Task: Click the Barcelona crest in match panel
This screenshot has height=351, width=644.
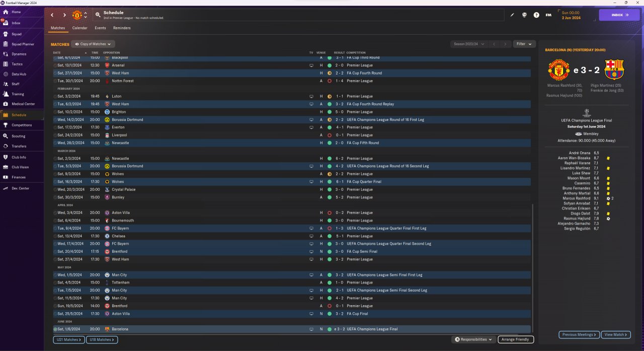Action: tap(613, 69)
